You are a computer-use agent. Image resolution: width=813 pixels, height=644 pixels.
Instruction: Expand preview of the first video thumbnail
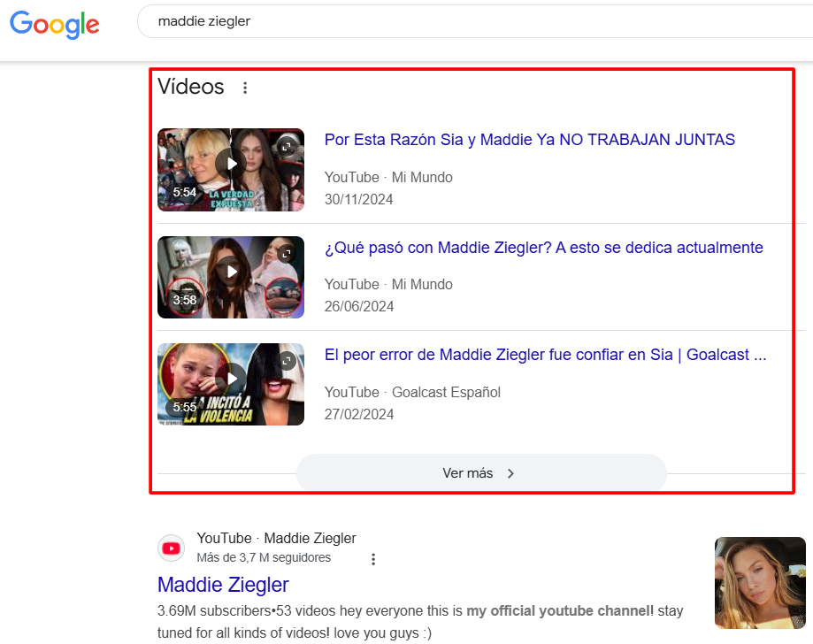click(x=286, y=147)
